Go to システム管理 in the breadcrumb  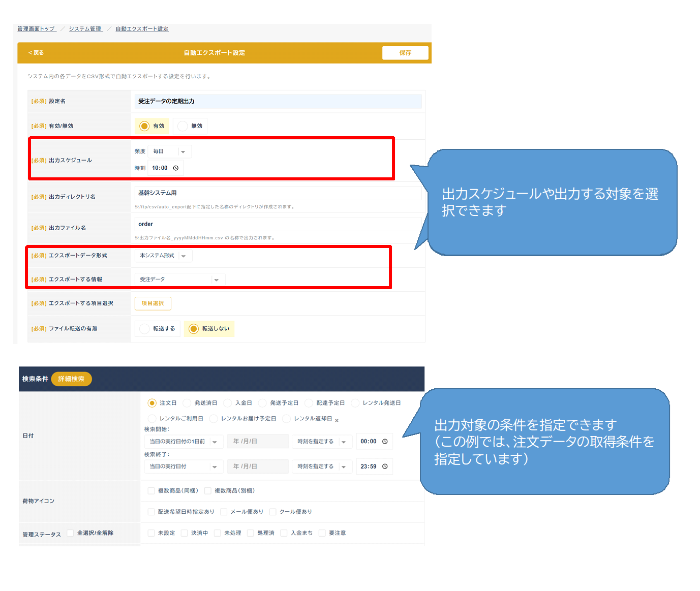[x=85, y=29]
